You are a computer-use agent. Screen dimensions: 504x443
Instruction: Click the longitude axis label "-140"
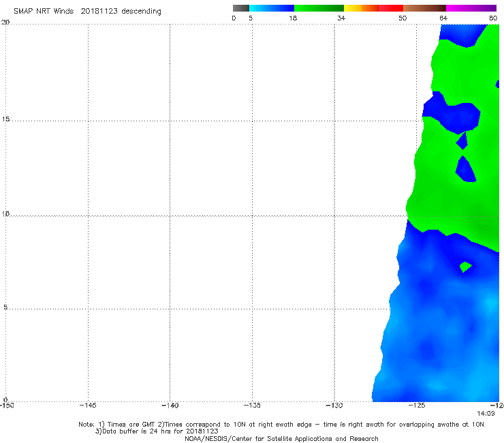tap(170, 406)
